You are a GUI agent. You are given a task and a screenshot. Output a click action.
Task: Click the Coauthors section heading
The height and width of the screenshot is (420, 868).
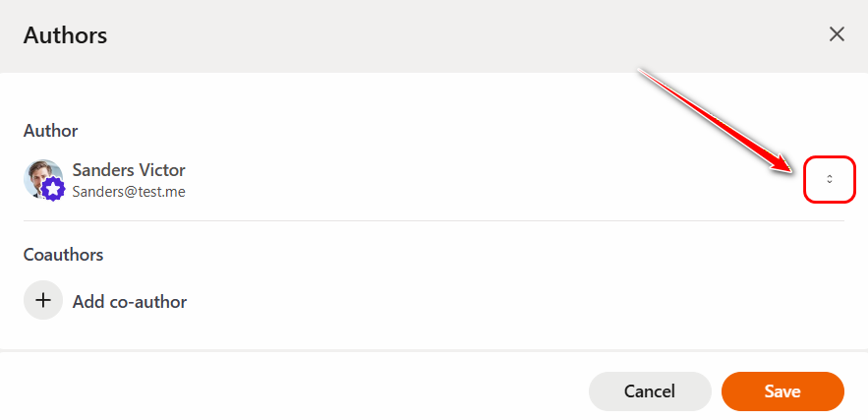[64, 254]
